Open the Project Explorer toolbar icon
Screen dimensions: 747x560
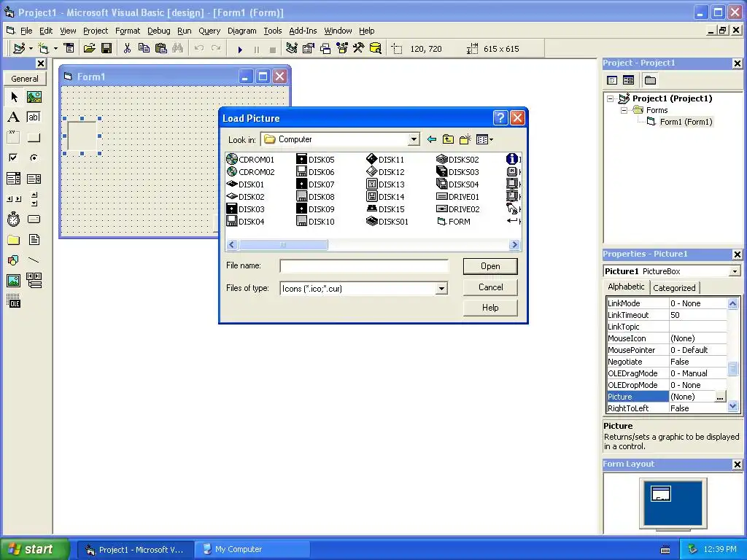[x=292, y=49]
